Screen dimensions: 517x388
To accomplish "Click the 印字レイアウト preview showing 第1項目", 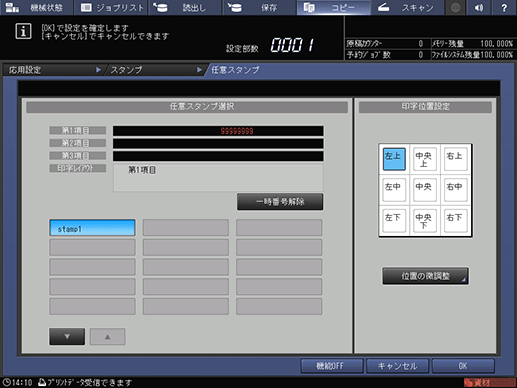I will click(218, 177).
